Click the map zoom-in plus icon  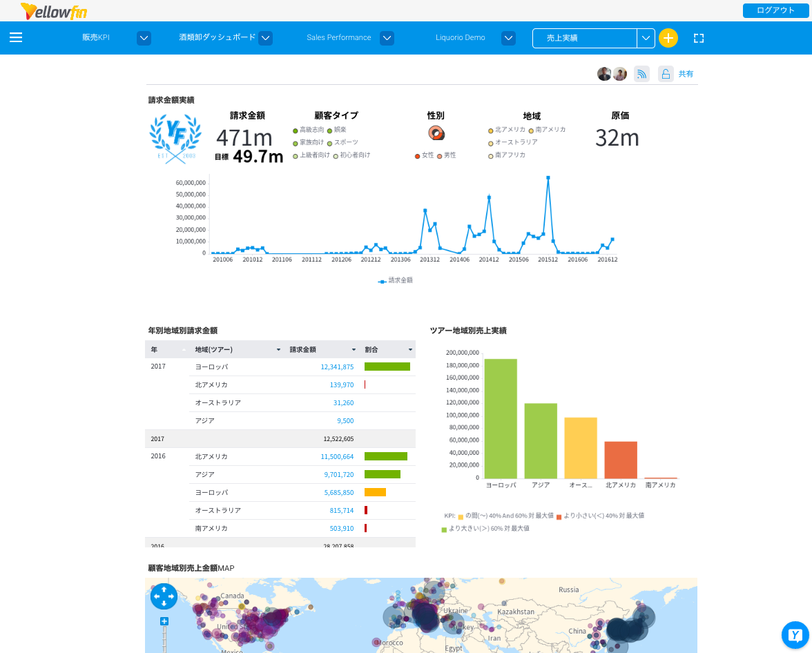[164, 621]
